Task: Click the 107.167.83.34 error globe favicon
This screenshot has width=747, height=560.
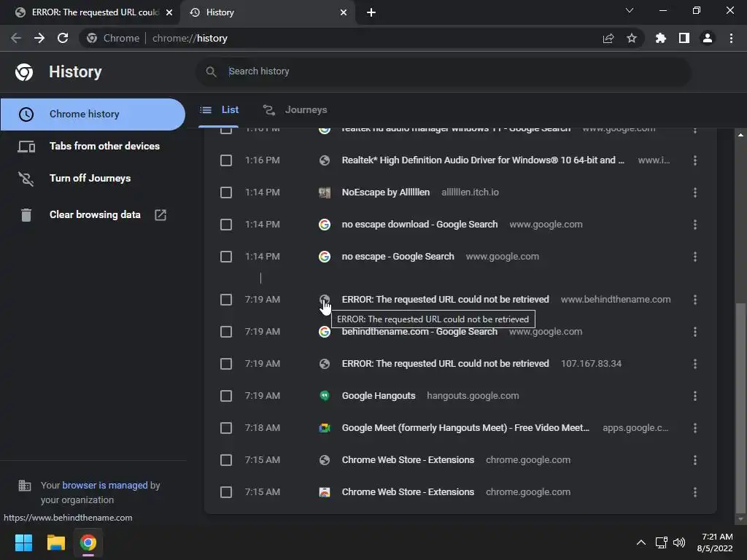Action: (325, 364)
